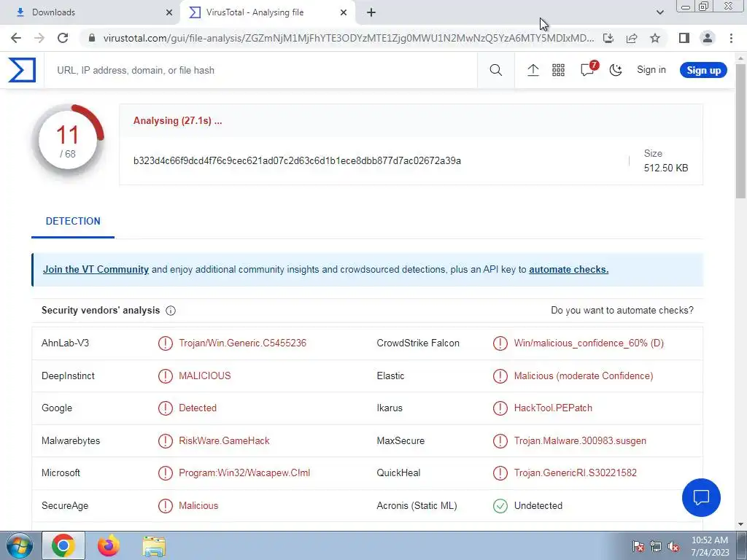Open File Explorer from the taskbar

(x=155, y=546)
